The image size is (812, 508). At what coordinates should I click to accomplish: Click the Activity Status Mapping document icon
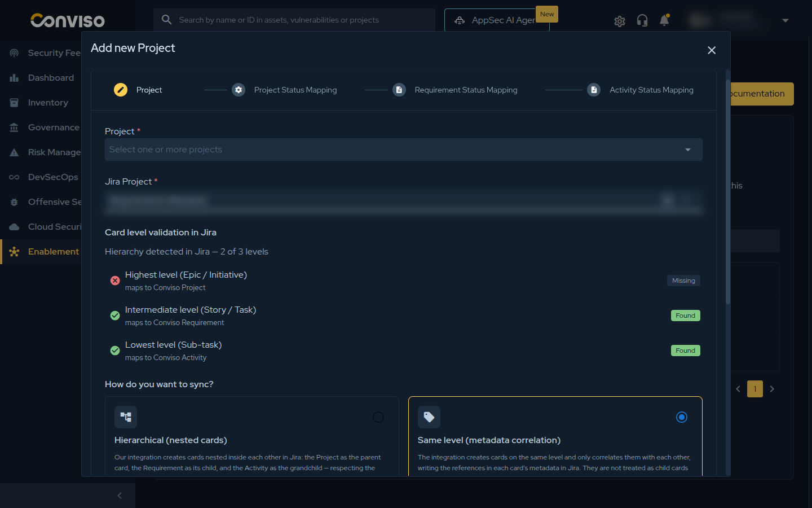(594, 90)
